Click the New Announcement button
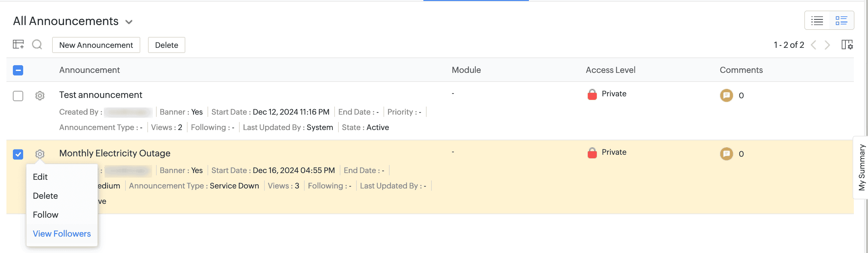 pyautogui.click(x=96, y=45)
